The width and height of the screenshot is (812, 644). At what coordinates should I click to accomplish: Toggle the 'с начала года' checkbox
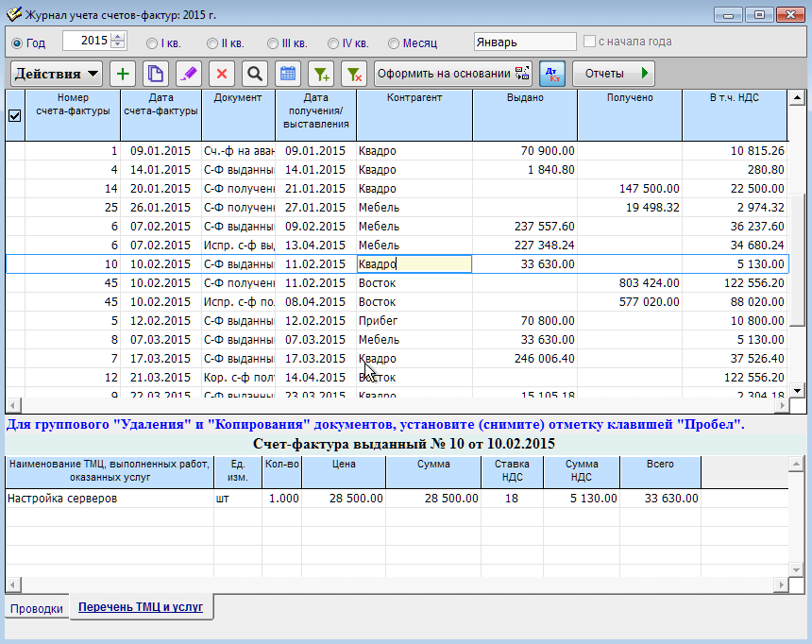click(x=589, y=42)
